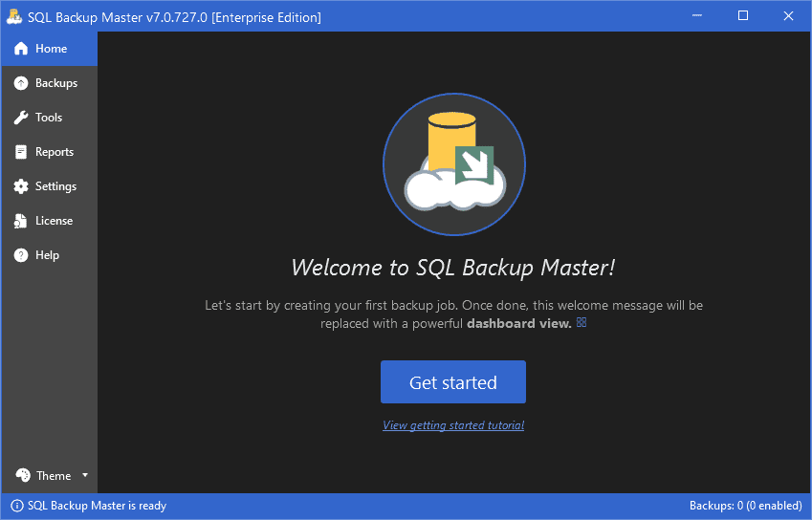Expand the Theme dropdown arrow
Screen dimensions: 812x520
85,475
